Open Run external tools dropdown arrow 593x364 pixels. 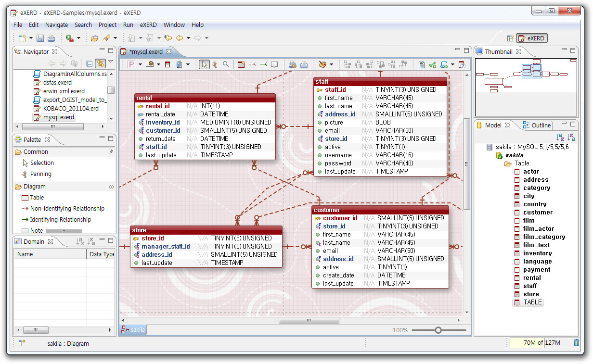[78, 38]
